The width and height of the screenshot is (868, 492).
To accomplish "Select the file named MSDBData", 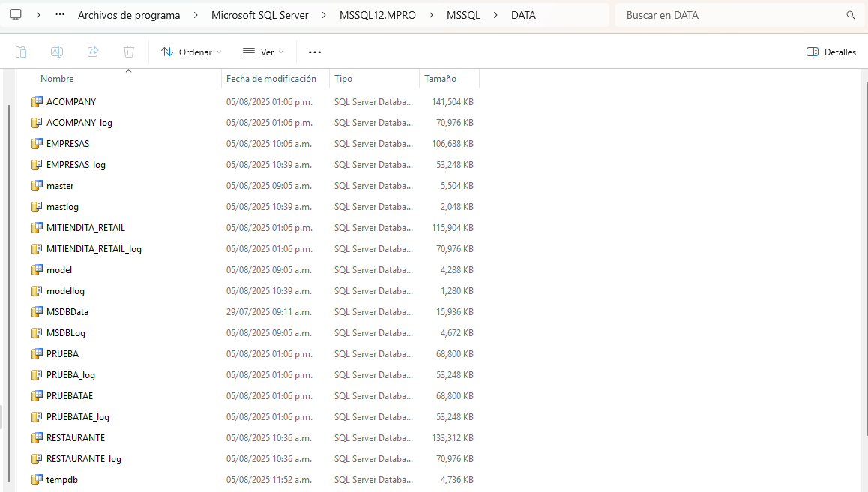I will pyautogui.click(x=67, y=312).
